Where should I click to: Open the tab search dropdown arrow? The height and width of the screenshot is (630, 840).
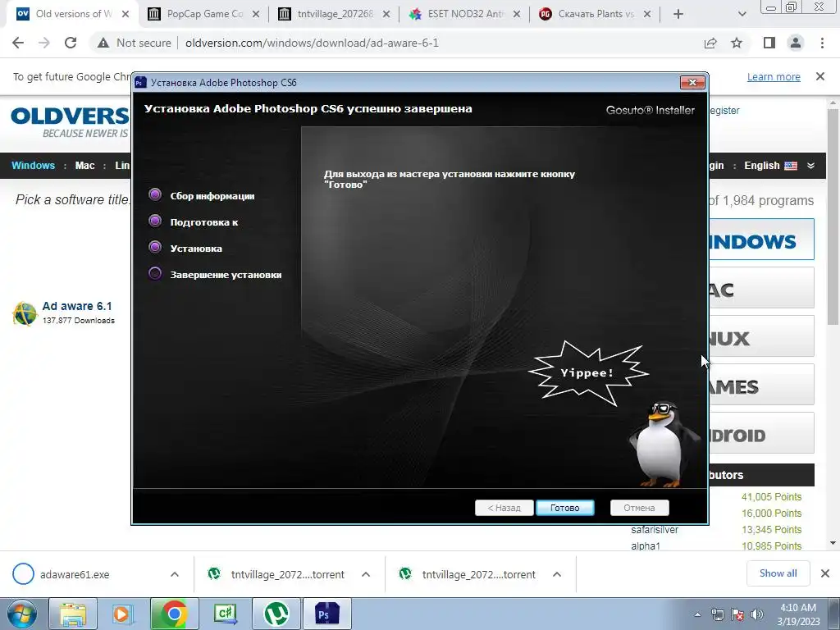[742, 14]
